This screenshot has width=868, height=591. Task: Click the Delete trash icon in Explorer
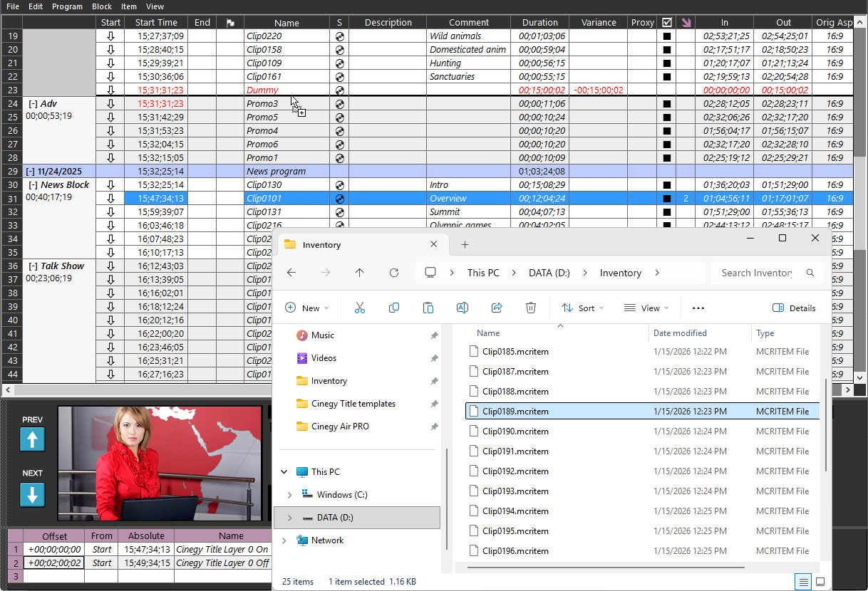click(531, 308)
